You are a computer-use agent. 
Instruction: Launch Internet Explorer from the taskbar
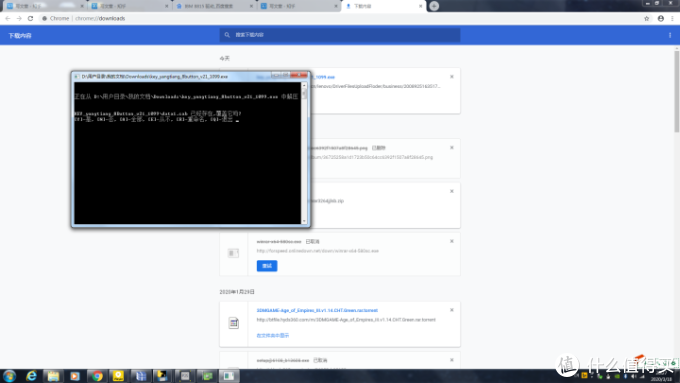click(x=31, y=376)
